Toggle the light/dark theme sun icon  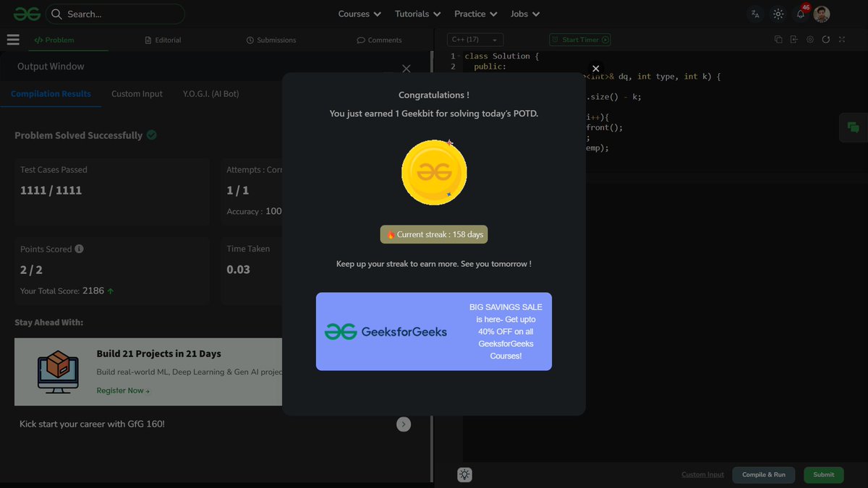pos(778,14)
